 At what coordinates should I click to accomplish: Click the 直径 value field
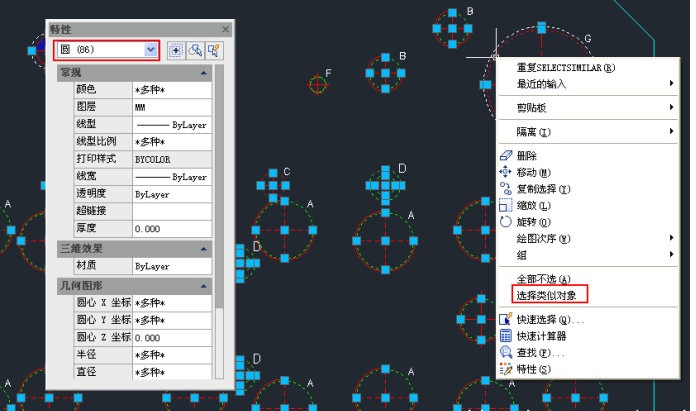click(172, 372)
